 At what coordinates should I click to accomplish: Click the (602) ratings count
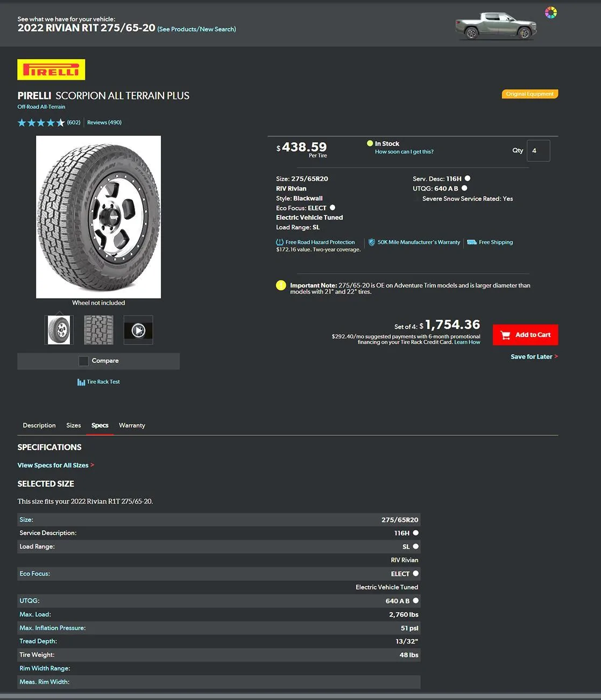(x=74, y=122)
